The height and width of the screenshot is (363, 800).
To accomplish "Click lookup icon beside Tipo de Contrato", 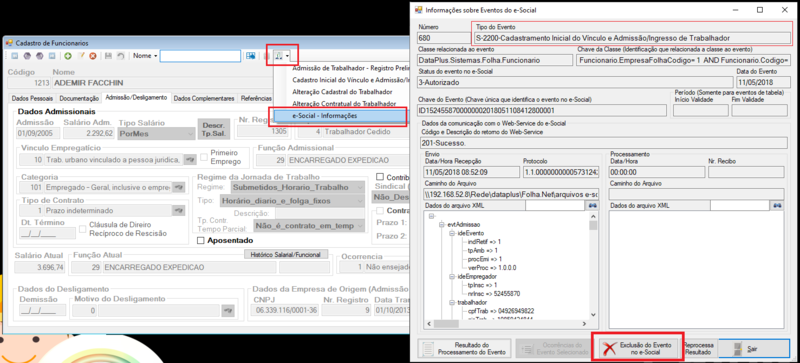I will (179, 210).
